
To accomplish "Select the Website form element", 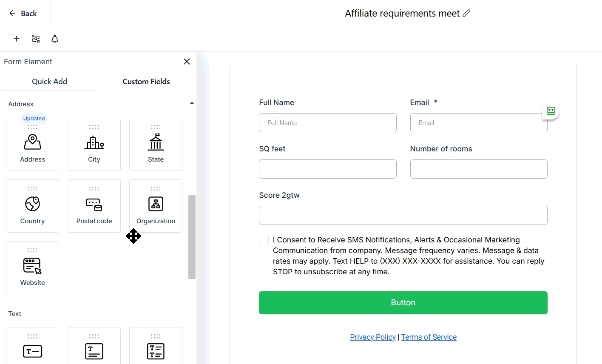I will tap(32, 268).
